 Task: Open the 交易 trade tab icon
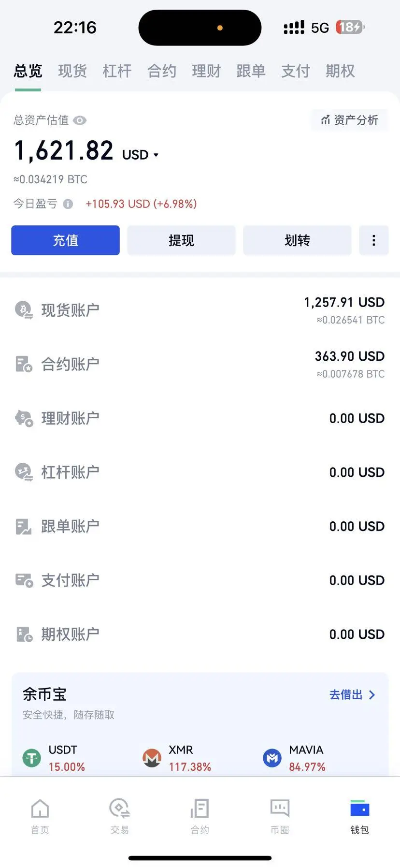coord(119,808)
